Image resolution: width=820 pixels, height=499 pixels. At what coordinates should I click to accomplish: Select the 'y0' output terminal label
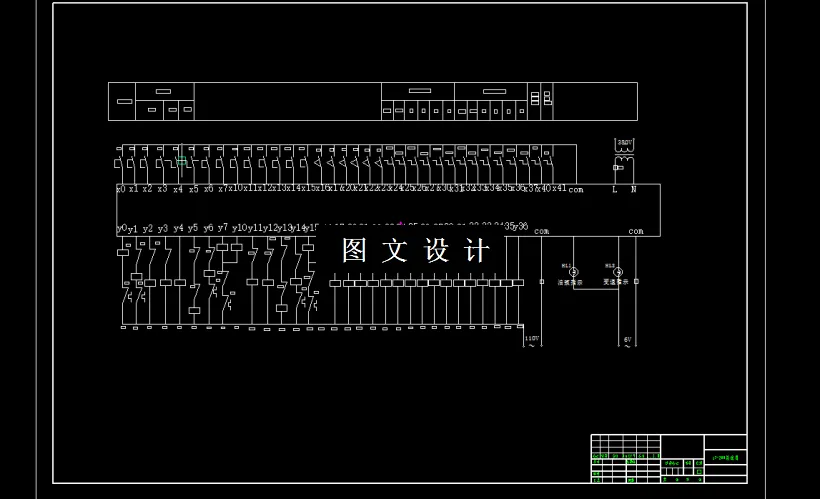click(121, 229)
